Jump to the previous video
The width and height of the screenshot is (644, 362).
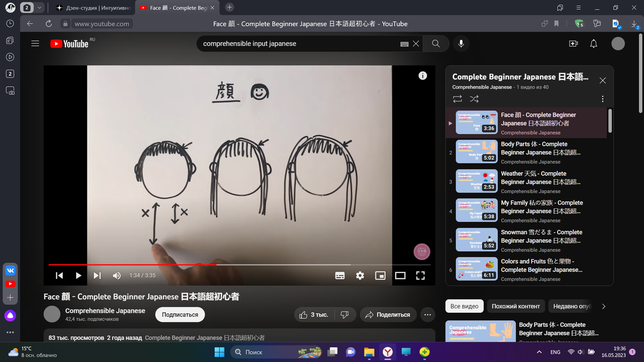tap(60, 276)
